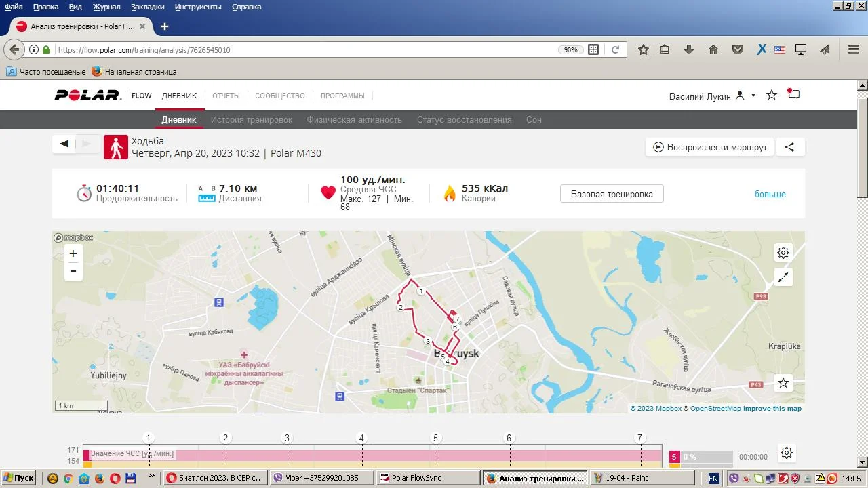Open the Windows Пуск start button
Viewport: 868px width, 488px height.
[18, 478]
